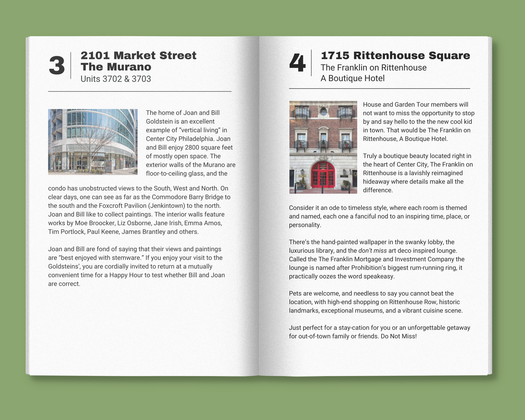Click the Franklin hotel red door photo
This screenshot has width=525, height=420.
coord(323,147)
